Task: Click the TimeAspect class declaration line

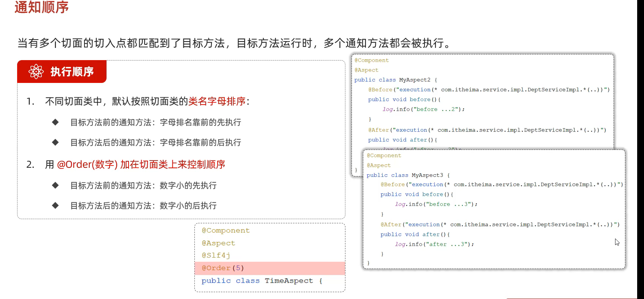Action: coord(262,281)
